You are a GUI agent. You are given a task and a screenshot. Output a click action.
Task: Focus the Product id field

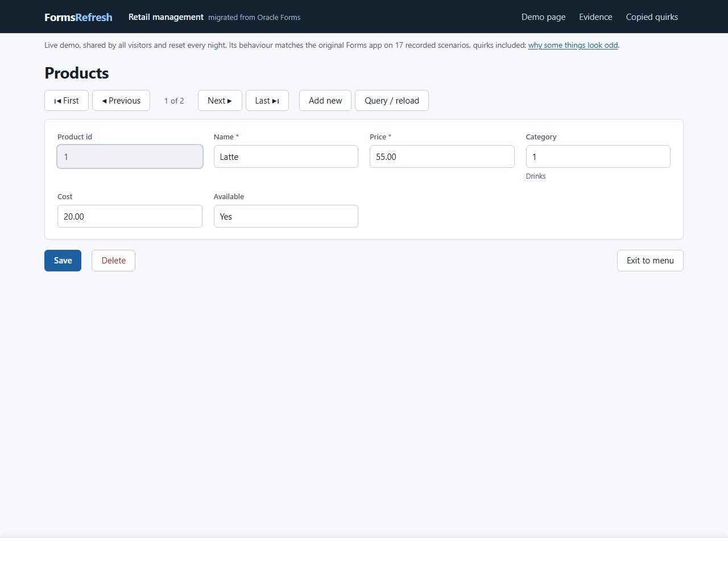tap(130, 156)
